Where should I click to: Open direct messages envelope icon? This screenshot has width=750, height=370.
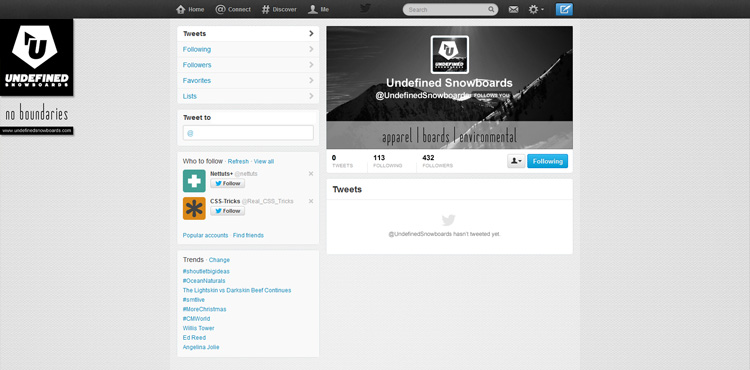pos(513,10)
